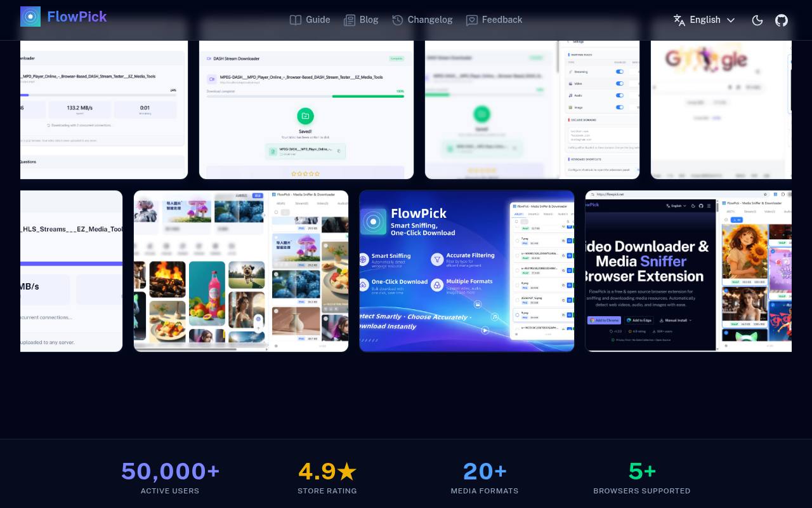Click the "5+" statistic
This screenshot has height=508, width=812.
pyautogui.click(x=642, y=471)
